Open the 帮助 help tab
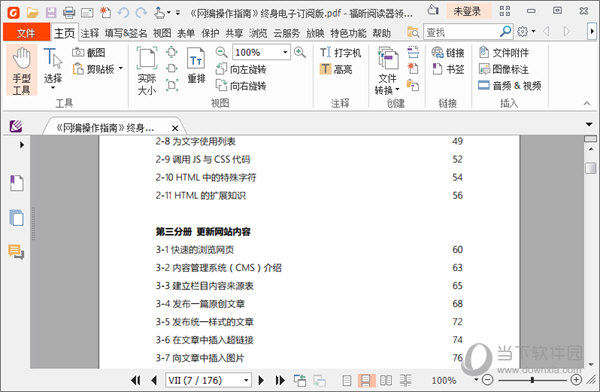 click(x=382, y=33)
